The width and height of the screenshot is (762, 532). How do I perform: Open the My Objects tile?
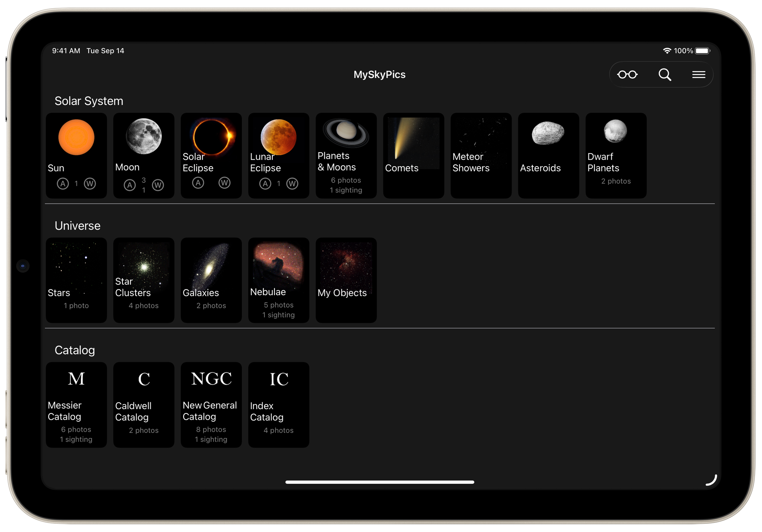[x=346, y=280]
